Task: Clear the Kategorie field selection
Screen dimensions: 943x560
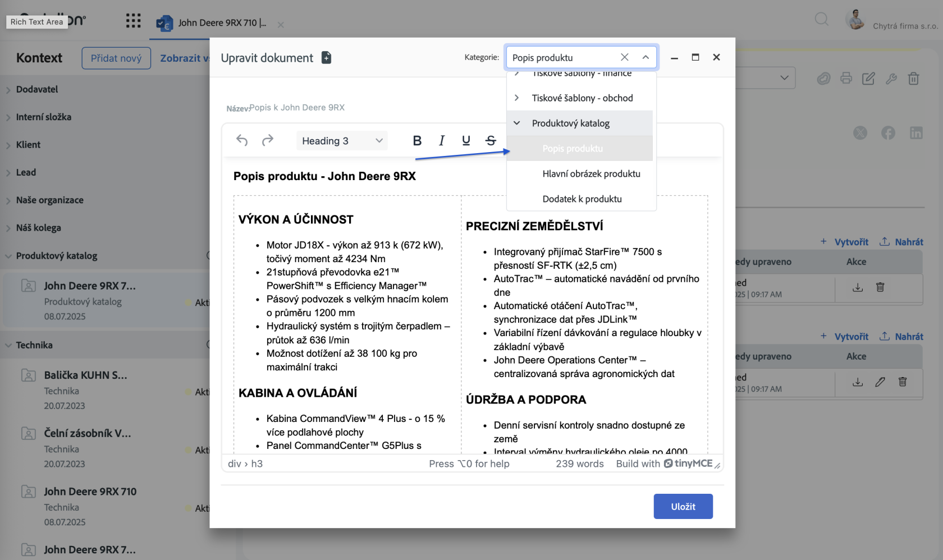Action: coord(625,57)
